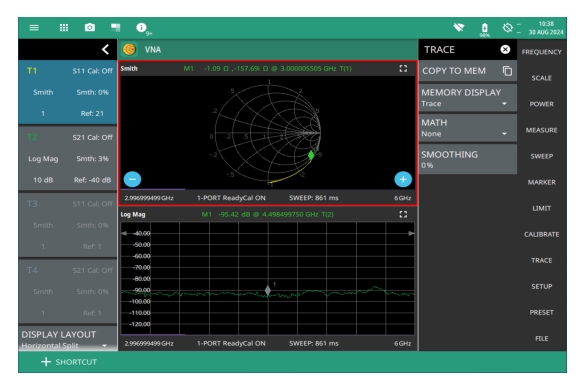Open the PRESET menu
Image resolution: width=583 pixels, height=387 pixels.
(x=541, y=312)
